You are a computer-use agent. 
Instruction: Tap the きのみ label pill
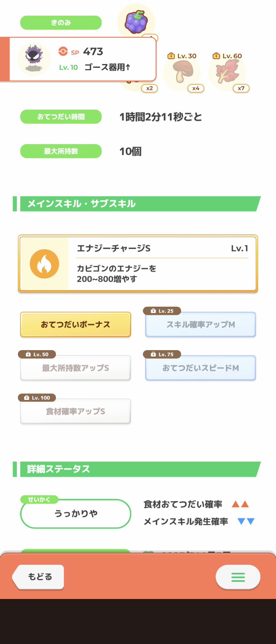(x=61, y=23)
